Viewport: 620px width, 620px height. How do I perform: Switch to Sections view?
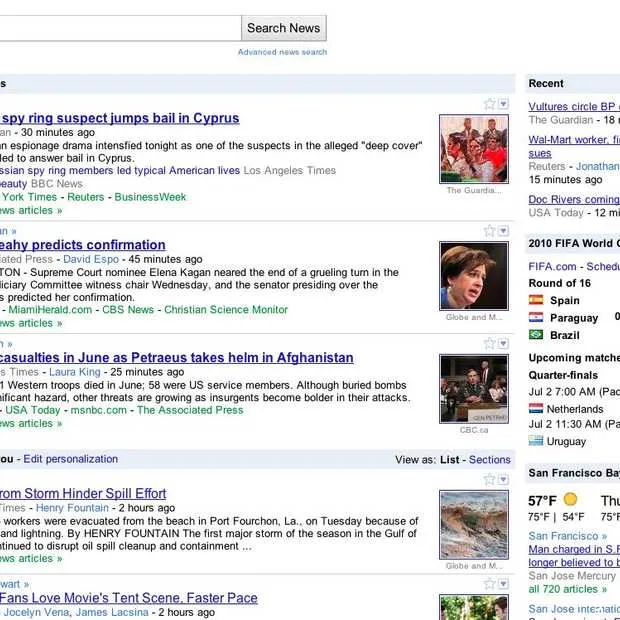(x=490, y=460)
